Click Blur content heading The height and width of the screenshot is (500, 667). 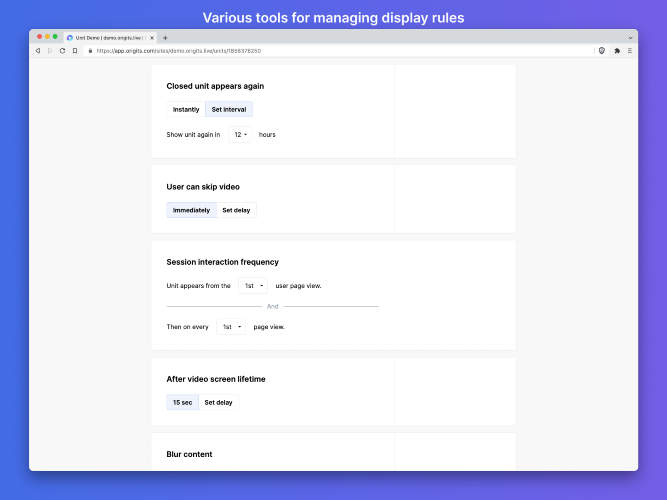tap(189, 454)
